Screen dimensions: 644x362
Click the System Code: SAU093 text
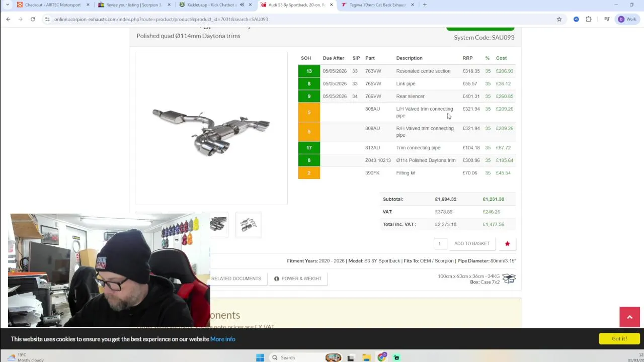(484, 37)
